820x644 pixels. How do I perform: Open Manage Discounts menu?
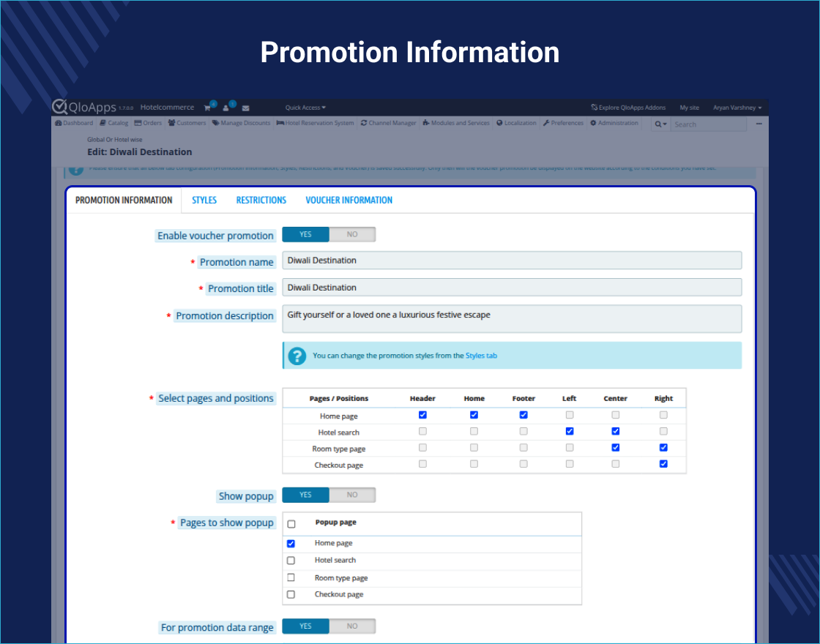pyautogui.click(x=241, y=123)
